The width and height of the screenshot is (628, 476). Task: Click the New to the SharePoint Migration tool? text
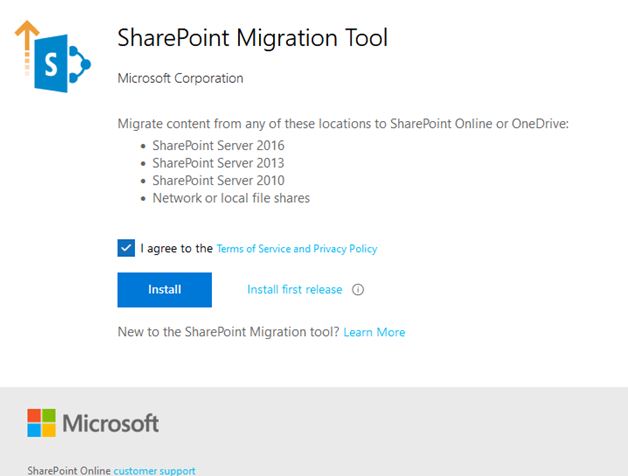228,332
